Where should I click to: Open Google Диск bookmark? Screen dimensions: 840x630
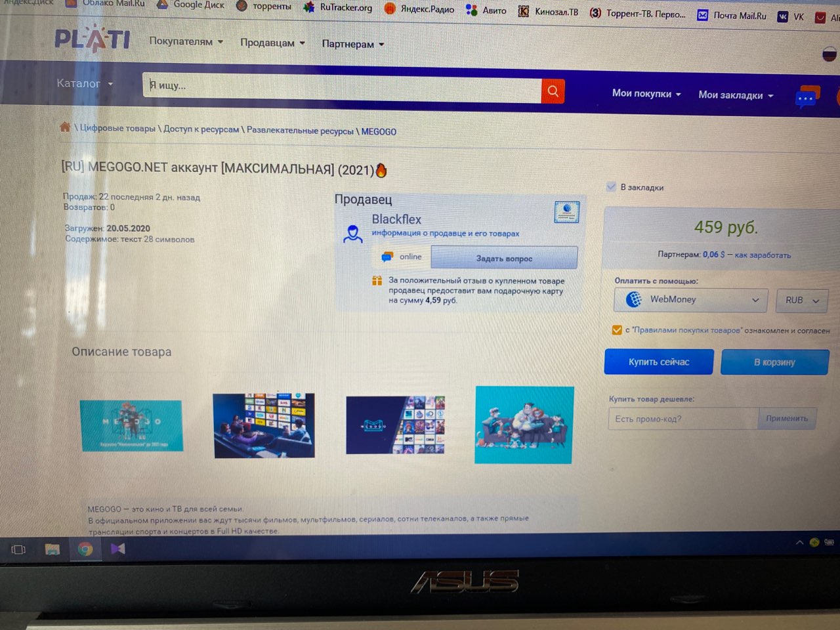pos(191,5)
